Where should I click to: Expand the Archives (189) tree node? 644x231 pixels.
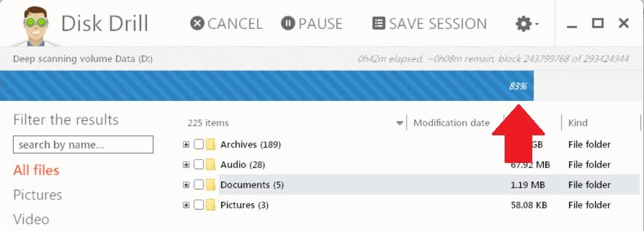click(x=186, y=145)
